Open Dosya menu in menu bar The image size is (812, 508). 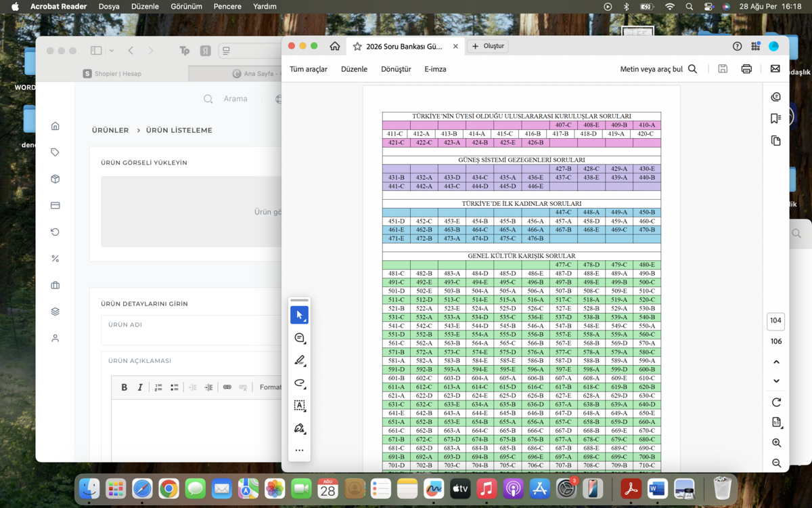[x=109, y=6]
